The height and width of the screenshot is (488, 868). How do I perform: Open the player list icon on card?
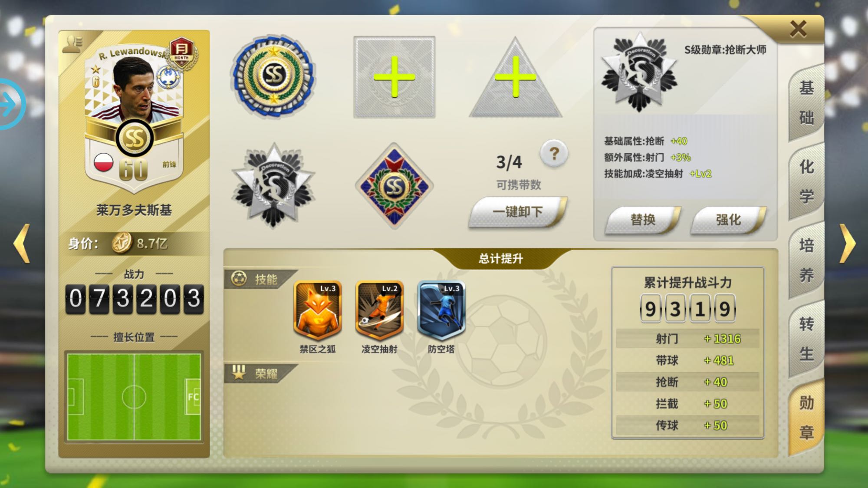(x=72, y=44)
